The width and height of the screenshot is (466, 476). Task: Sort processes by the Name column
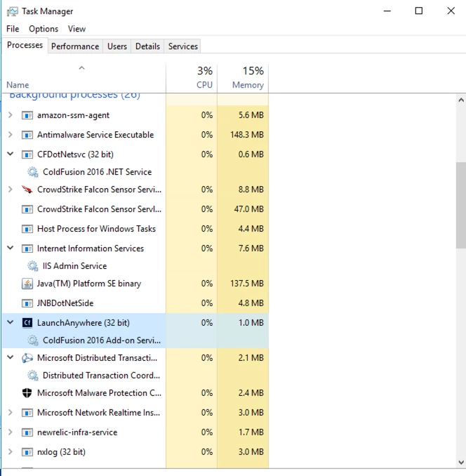pyautogui.click(x=84, y=79)
